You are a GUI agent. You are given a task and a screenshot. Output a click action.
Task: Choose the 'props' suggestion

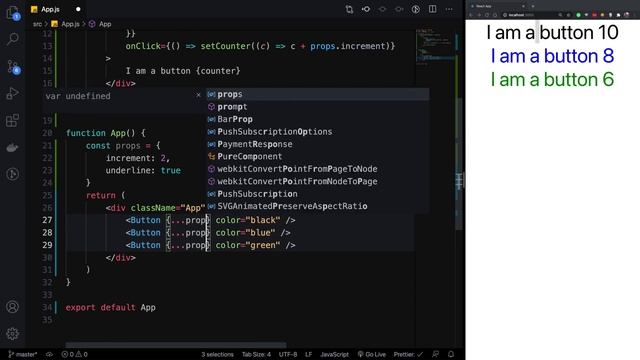tap(318, 94)
